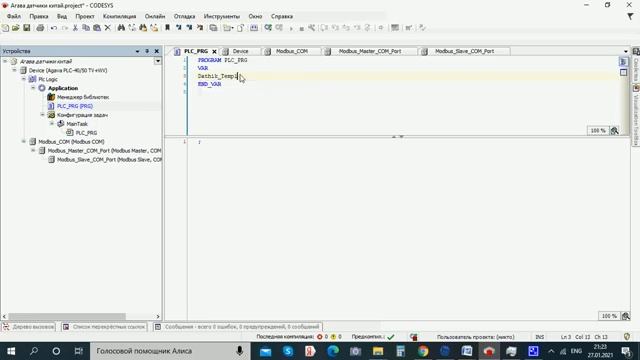Open Google Chrome from the taskbar
The width and height of the screenshot is (640, 360).
pos(423,351)
